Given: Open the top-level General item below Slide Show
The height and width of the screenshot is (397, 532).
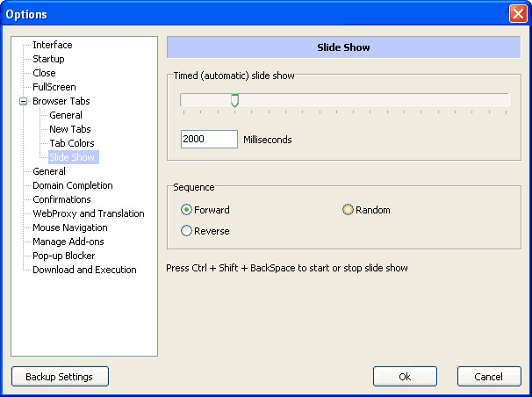Looking at the screenshot, I should (49, 171).
